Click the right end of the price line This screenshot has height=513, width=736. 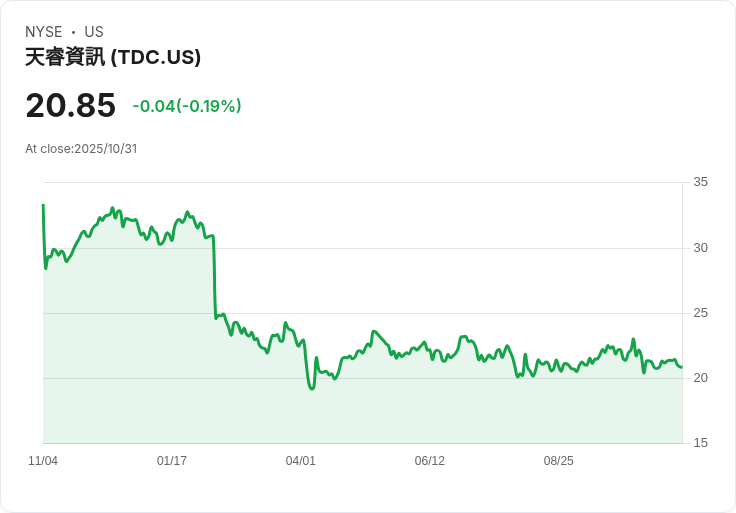[682, 367]
